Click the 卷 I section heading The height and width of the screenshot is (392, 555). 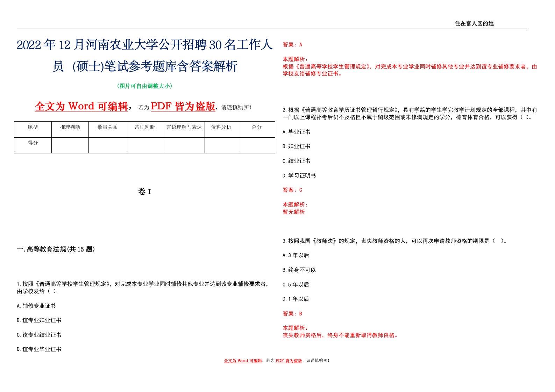pyautogui.click(x=145, y=191)
